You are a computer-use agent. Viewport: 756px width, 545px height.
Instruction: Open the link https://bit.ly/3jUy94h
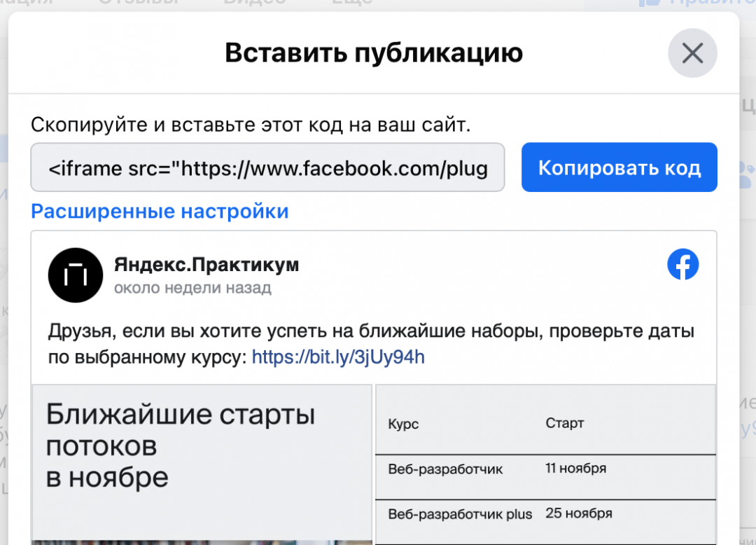click(x=338, y=357)
